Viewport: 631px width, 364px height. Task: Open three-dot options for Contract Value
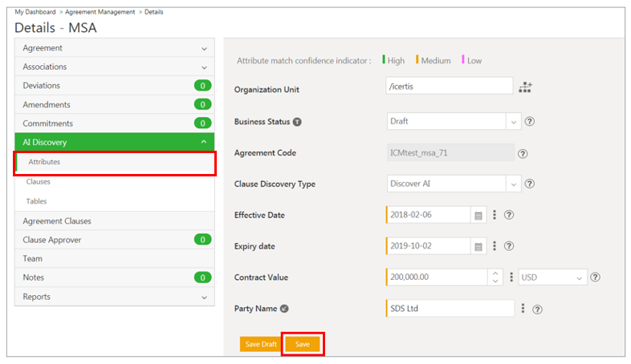coord(511,277)
